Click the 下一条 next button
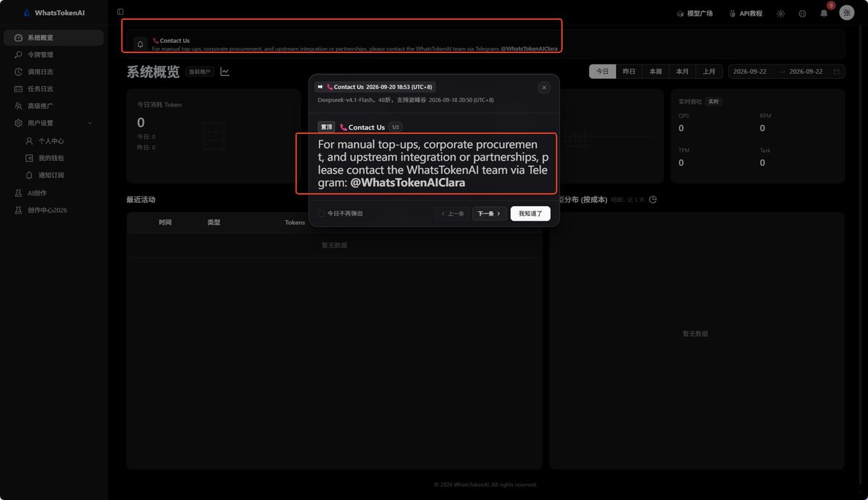 490,213
